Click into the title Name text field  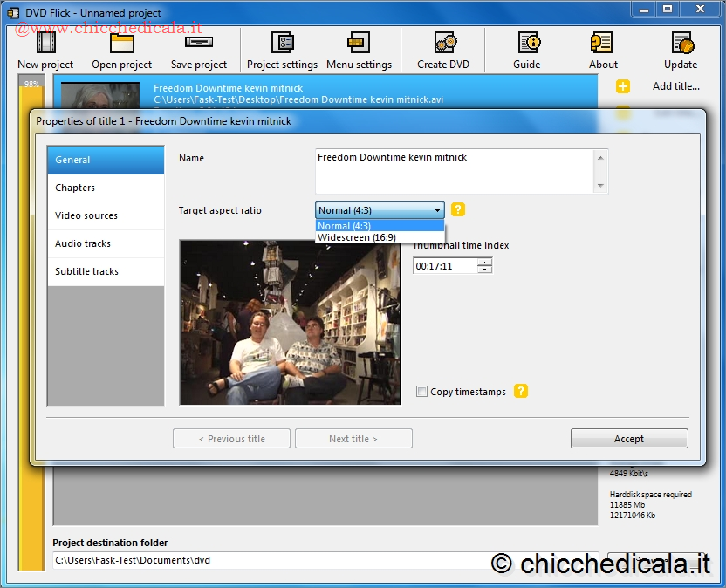click(x=454, y=170)
